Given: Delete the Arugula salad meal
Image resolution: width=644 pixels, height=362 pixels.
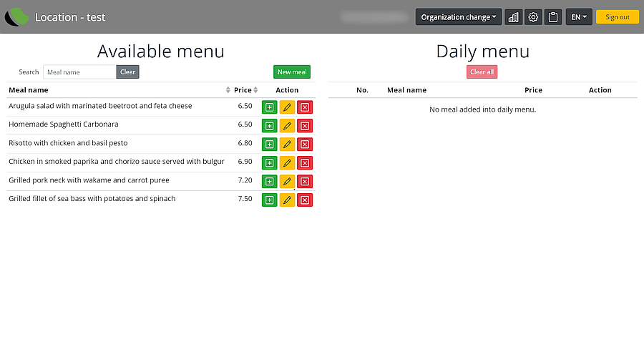Looking at the screenshot, I should point(305,107).
